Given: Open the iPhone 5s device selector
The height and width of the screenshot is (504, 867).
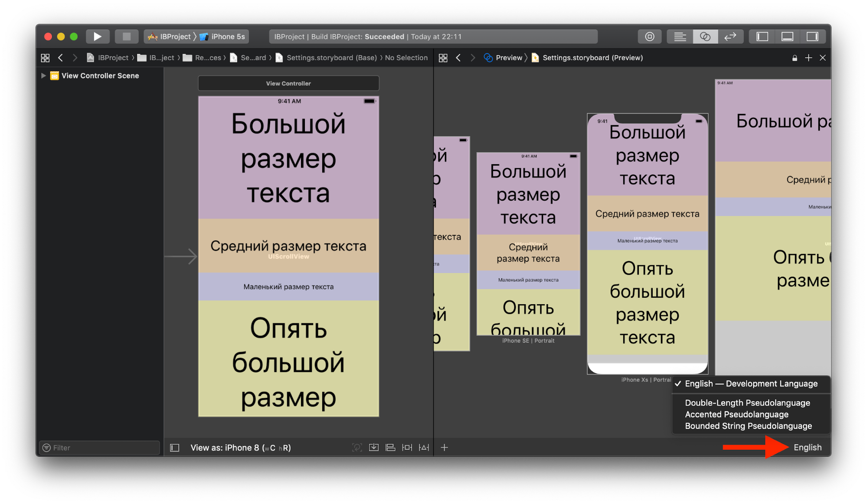Looking at the screenshot, I should click(228, 36).
